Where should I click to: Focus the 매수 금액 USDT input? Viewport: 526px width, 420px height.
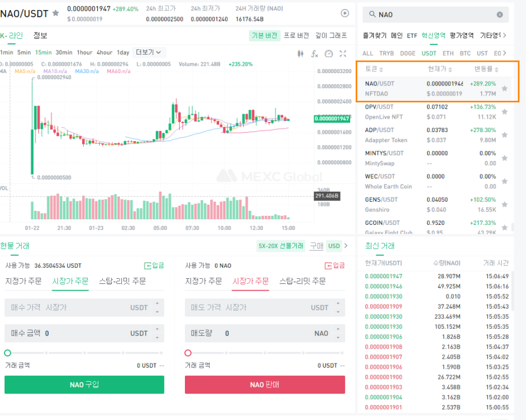point(84,333)
